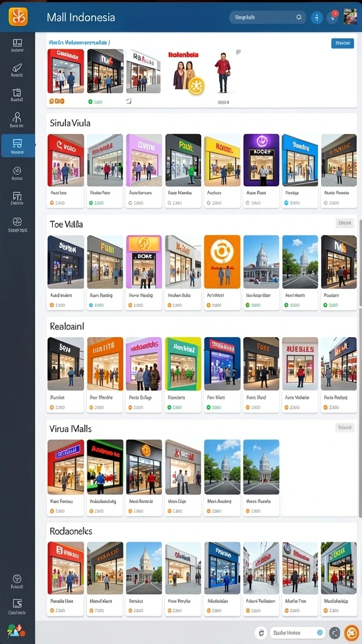The width and height of the screenshot is (362, 644).
Task: Click the small round icon left of bottom dropdown
Action: 261,633
